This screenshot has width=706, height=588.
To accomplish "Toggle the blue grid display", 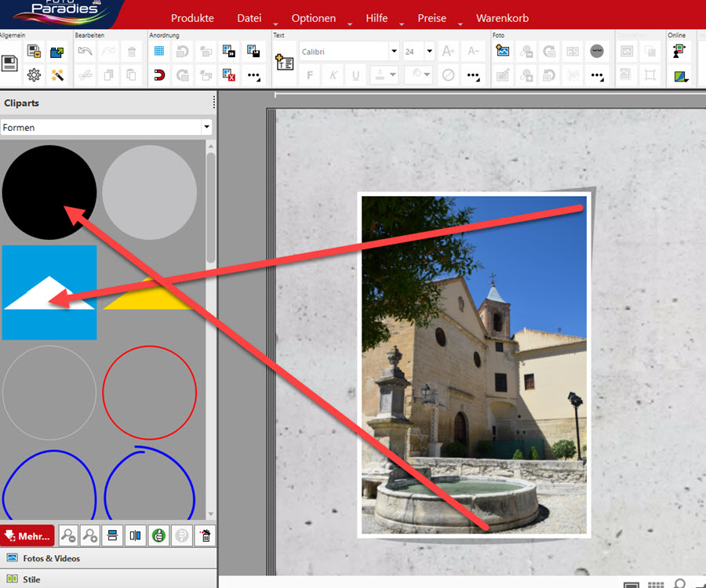I will tap(159, 51).
